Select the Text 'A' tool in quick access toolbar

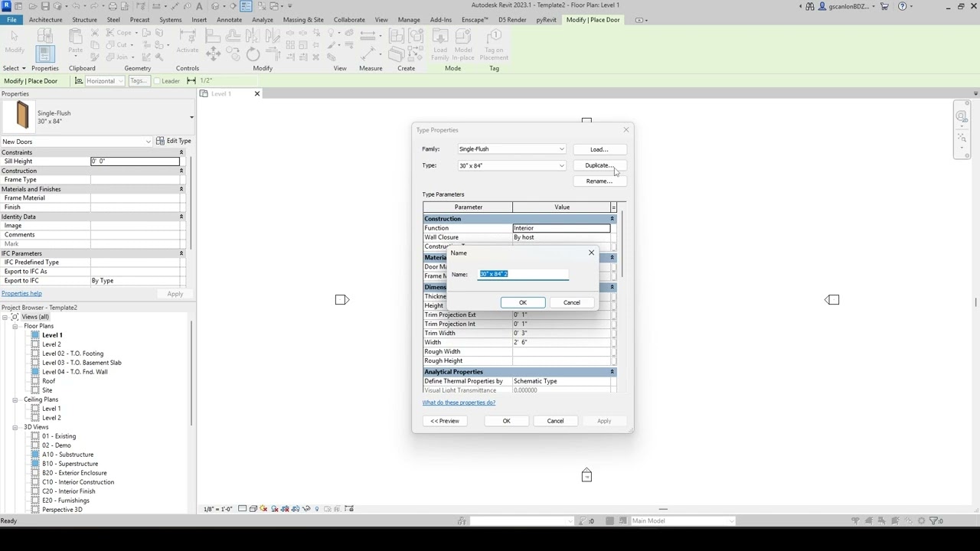point(199,6)
